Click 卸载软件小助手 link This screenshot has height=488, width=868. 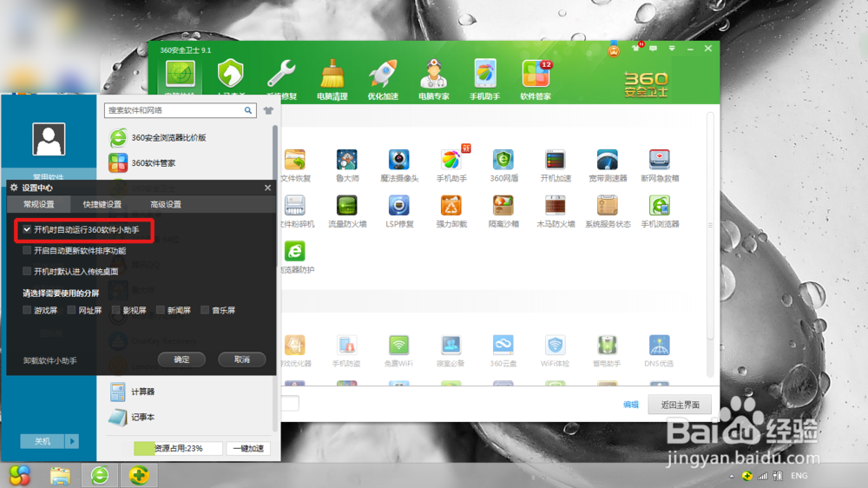point(49,360)
